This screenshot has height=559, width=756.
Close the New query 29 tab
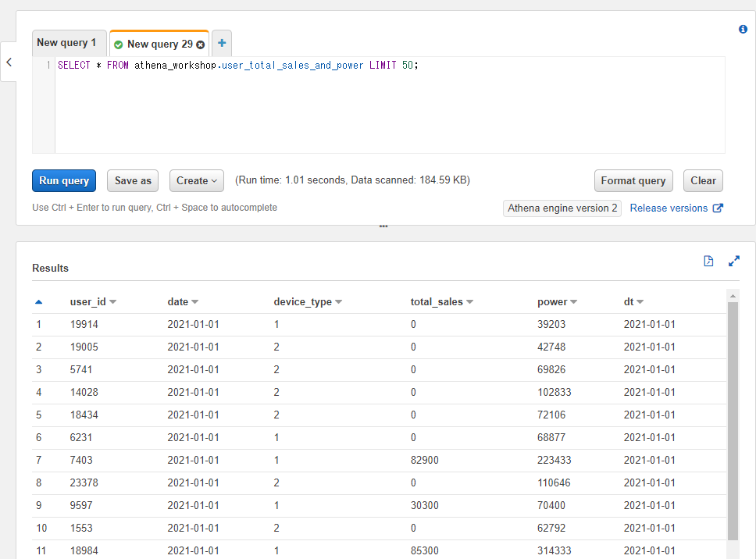point(201,45)
